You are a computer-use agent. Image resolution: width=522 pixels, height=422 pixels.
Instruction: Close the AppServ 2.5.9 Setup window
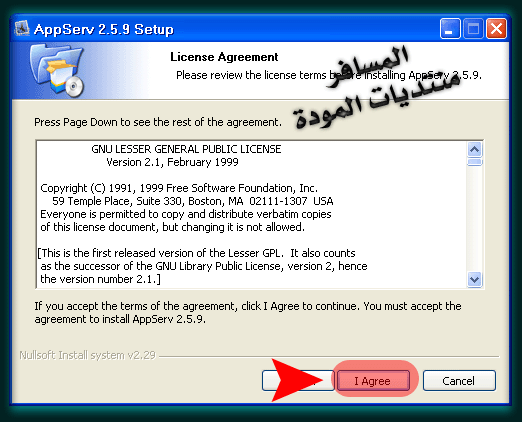click(x=496, y=29)
